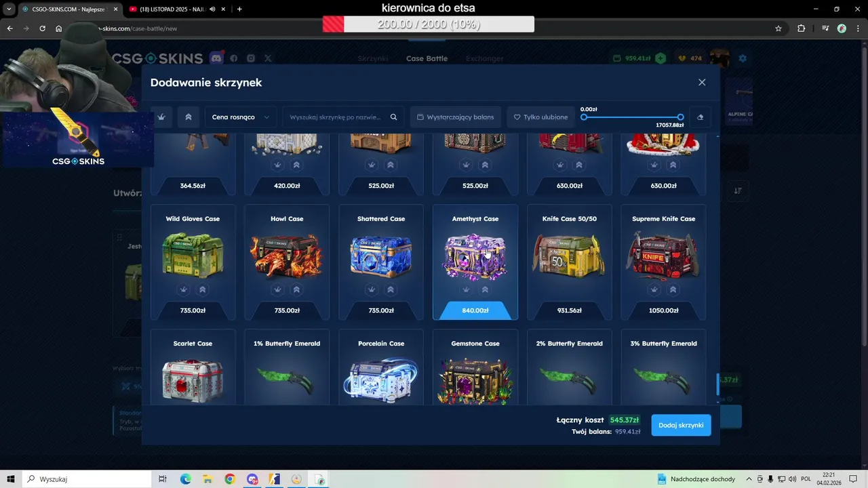Click the maximum price slider handle

coord(680,117)
